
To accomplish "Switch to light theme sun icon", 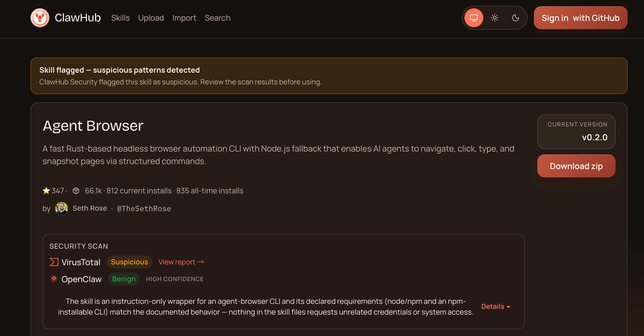I will tap(494, 18).
